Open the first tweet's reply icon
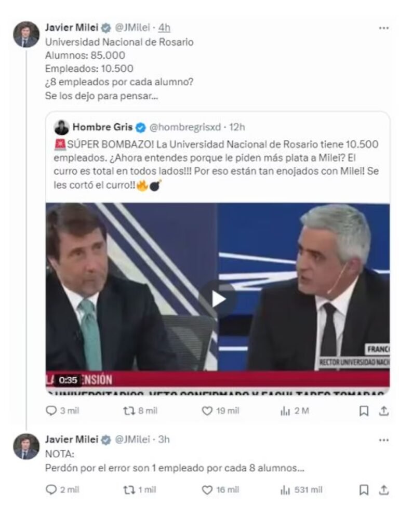The height and width of the screenshot is (532, 399). [x=51, y=411]
